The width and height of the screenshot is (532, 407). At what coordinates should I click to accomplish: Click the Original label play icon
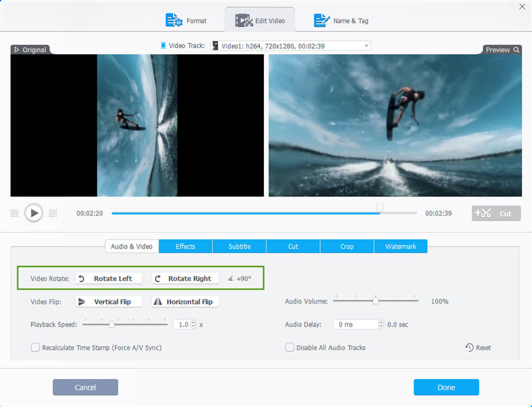(16, 49)
